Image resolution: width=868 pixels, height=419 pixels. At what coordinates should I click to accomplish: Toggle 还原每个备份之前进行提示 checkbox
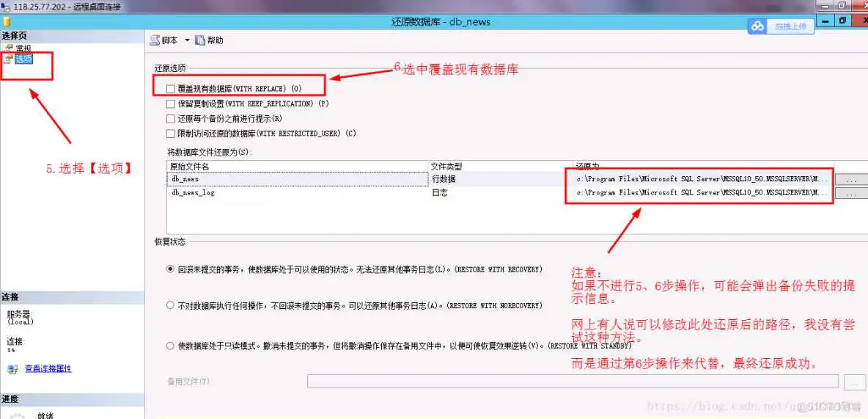pos(171,119)
